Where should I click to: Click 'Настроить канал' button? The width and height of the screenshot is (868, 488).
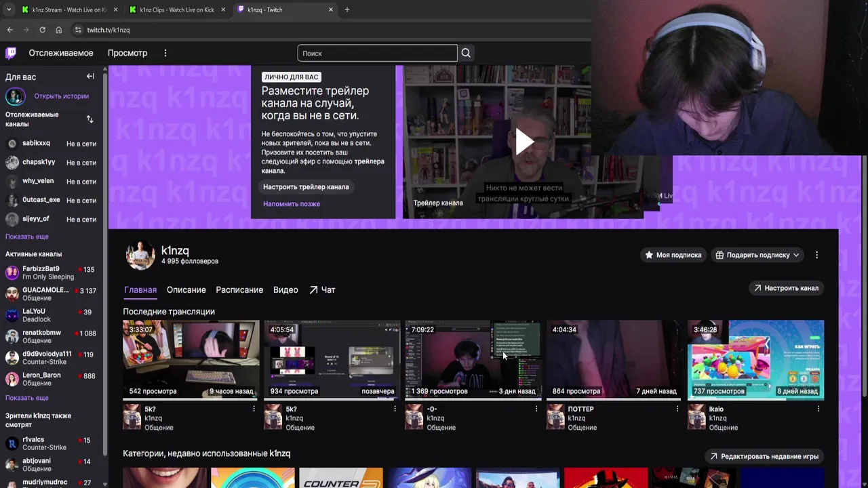pyautogui.click(x=786, y=288)
